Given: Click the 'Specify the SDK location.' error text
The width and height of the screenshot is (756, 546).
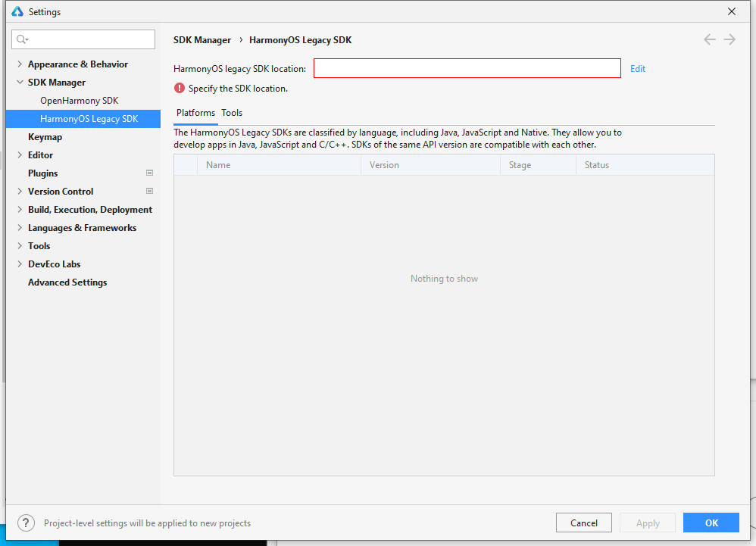Looking at the screenshot, I should click(238, 89).
